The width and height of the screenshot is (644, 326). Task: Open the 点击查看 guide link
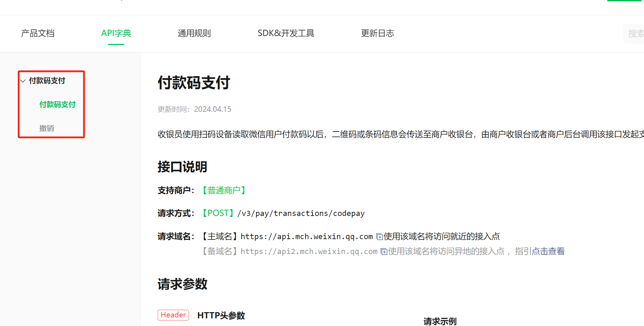[548, 251]
